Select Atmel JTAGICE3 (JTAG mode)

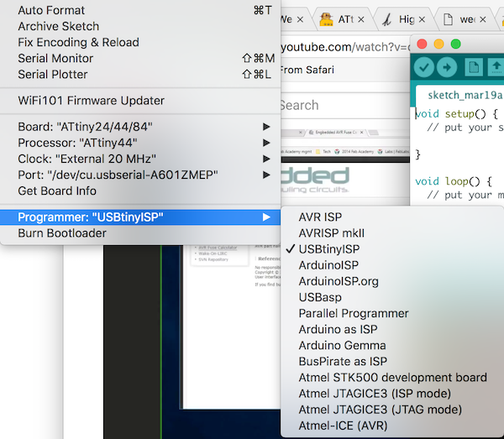pos(392,410)
